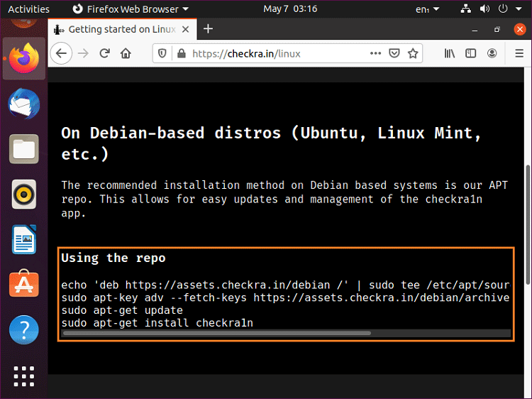Open the Firefox home page

coord(126,53)
